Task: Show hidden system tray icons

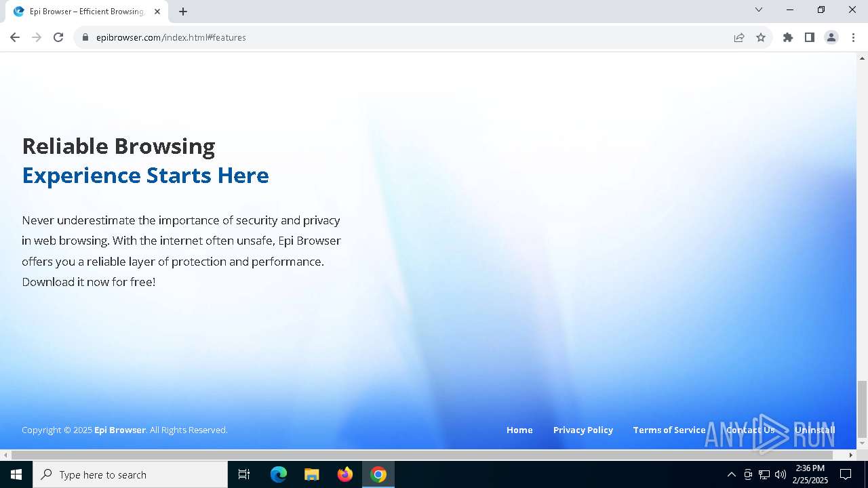Action: tap(731, 474)
